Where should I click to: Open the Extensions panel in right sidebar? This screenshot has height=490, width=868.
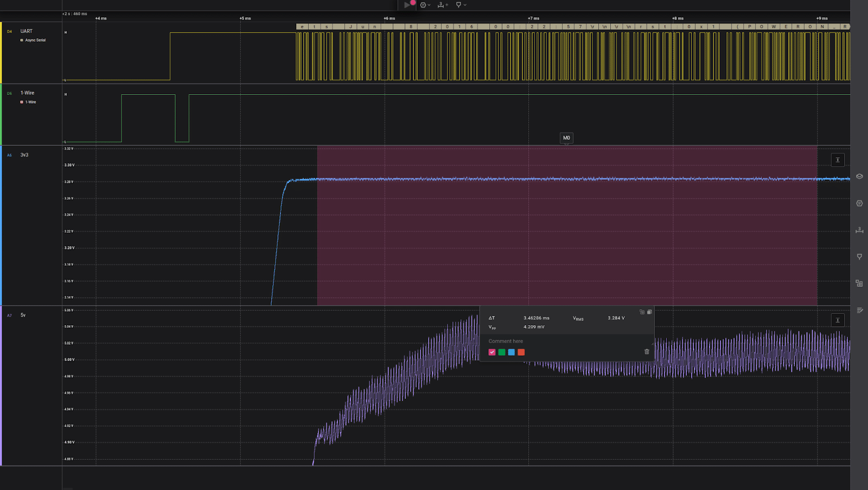point(859,283)
